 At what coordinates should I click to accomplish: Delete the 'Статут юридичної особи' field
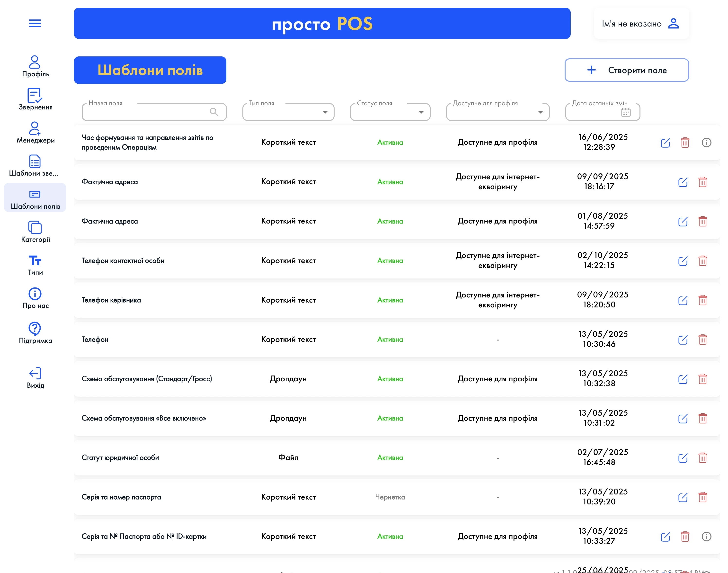pyautogui.click(x=702, y=458)
